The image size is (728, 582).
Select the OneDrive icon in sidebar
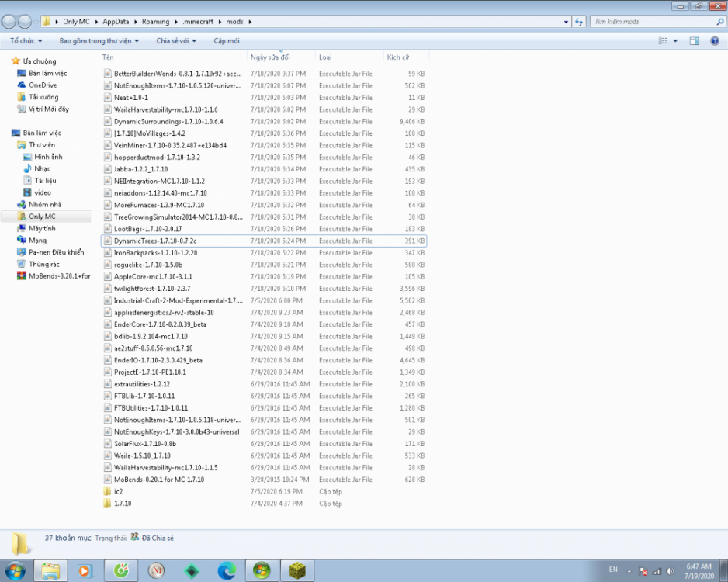[x=22, y=85]
